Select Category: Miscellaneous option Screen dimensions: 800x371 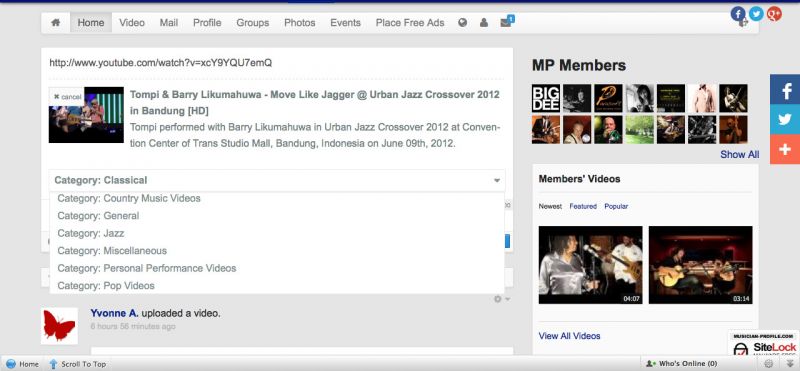pos(277,251)
